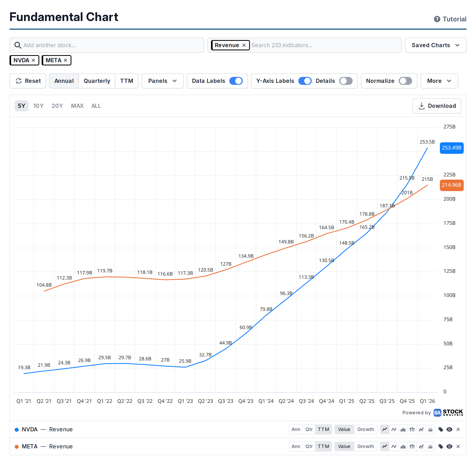Set META Revenue to Value mode
Viewport: 476px width, 471px height.
(344, 446)
